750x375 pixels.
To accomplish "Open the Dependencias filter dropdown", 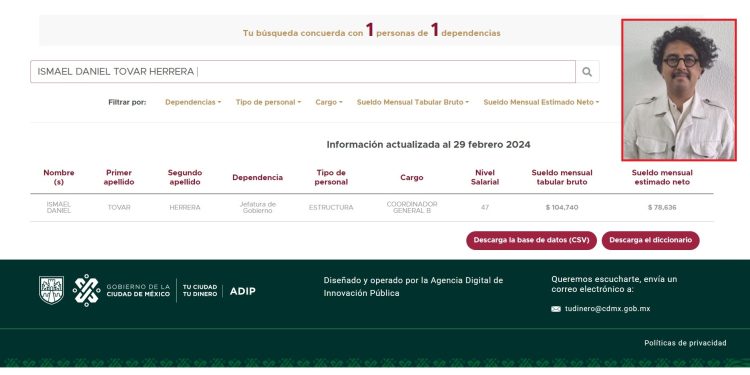I will click(193, 102).
